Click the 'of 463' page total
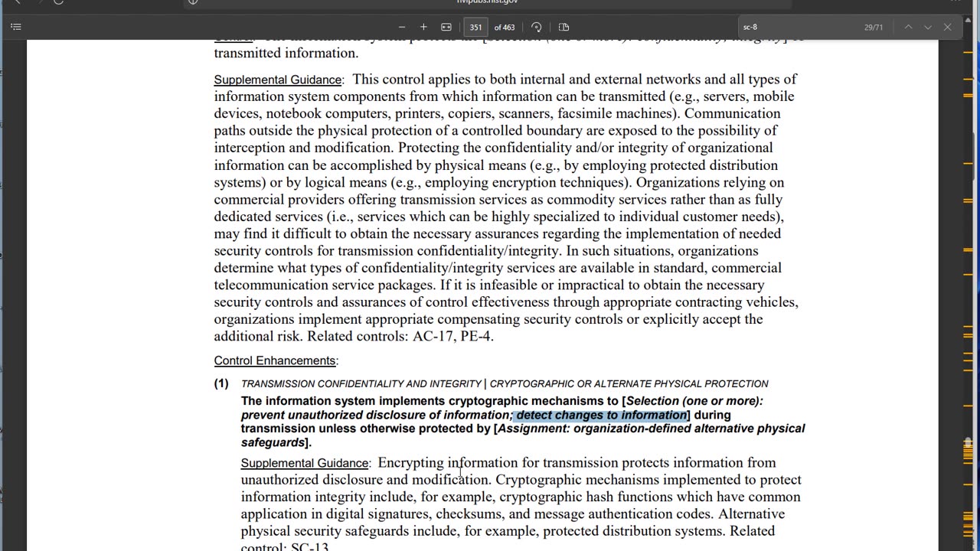The width and height of the screenshot is (980, 551). (504, 27)
